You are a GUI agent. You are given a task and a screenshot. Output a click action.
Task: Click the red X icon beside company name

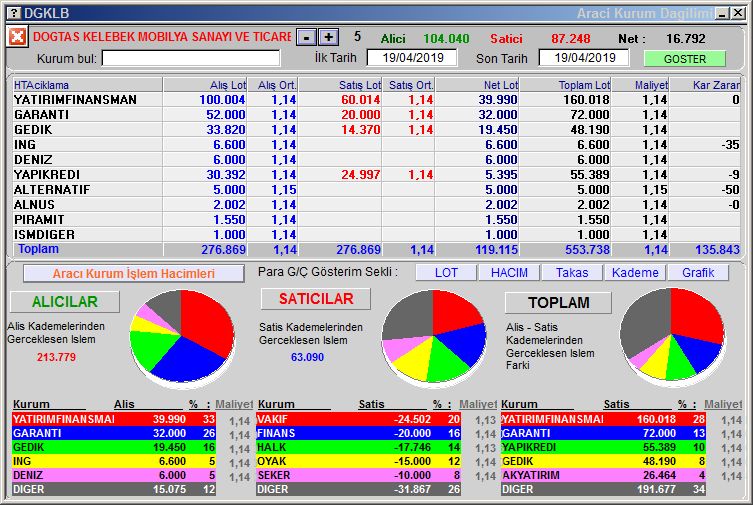[17, 36]
